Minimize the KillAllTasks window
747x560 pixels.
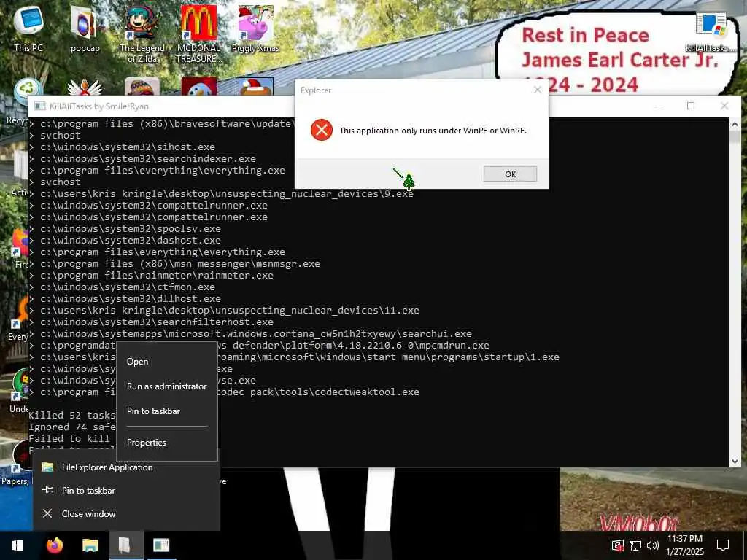pyautogui.click(x=658, y=106)
